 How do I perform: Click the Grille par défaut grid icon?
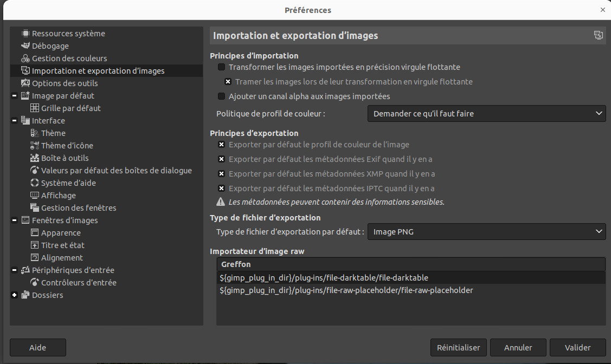35,108
